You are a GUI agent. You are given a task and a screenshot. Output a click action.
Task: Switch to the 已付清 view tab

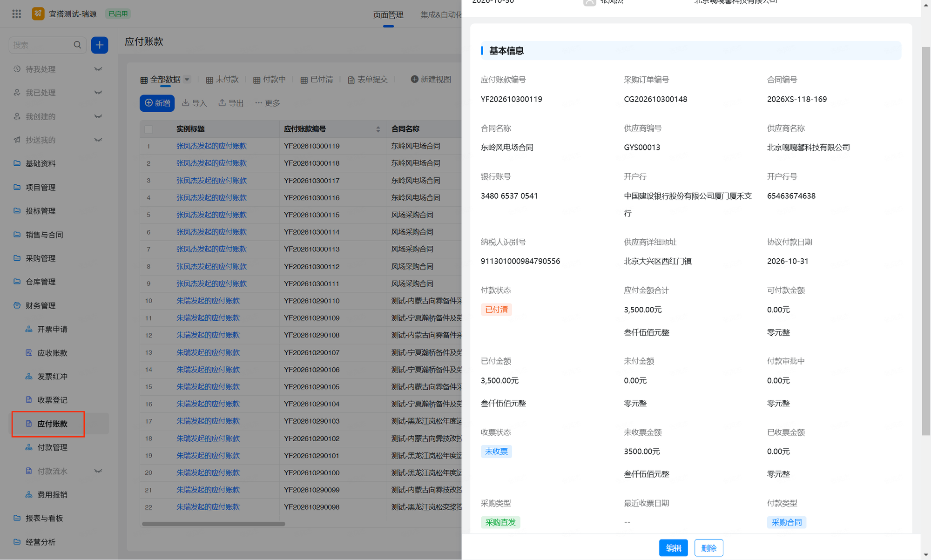pos(317,80)
